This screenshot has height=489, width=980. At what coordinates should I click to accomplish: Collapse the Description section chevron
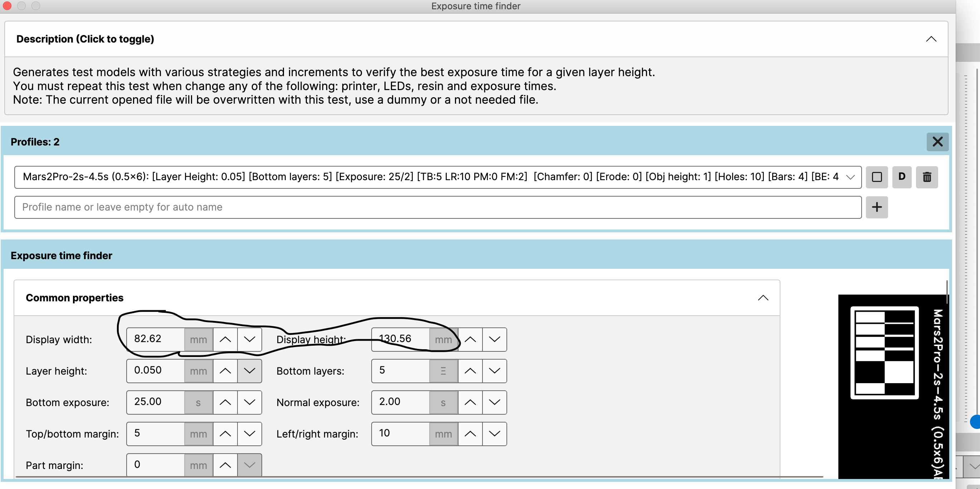pos(931,39)
